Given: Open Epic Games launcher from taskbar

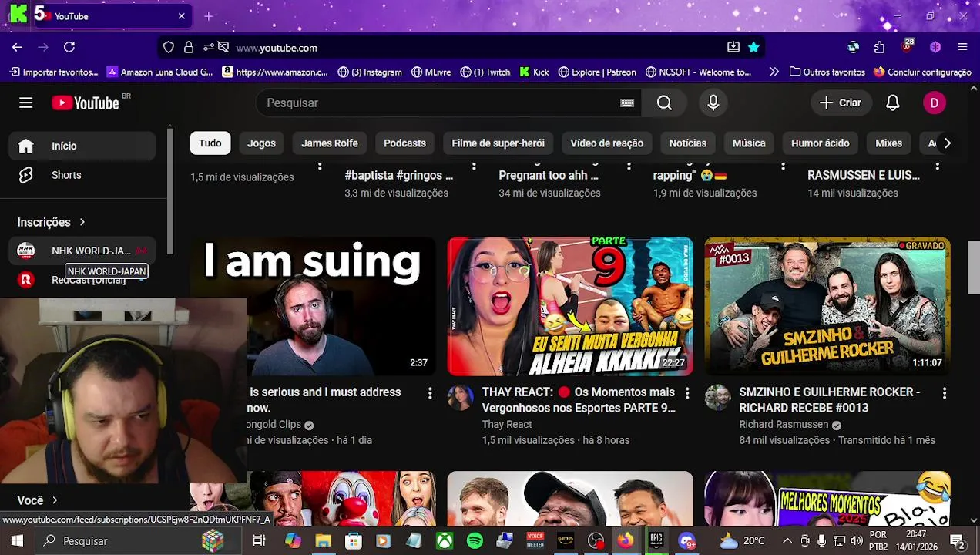Looking at the screenshot, I should point(656,541).
